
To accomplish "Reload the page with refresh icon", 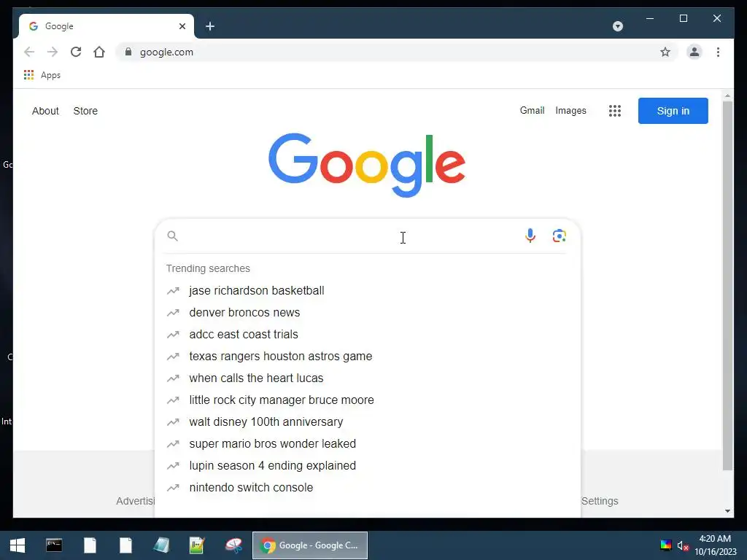I will point(76,52).
